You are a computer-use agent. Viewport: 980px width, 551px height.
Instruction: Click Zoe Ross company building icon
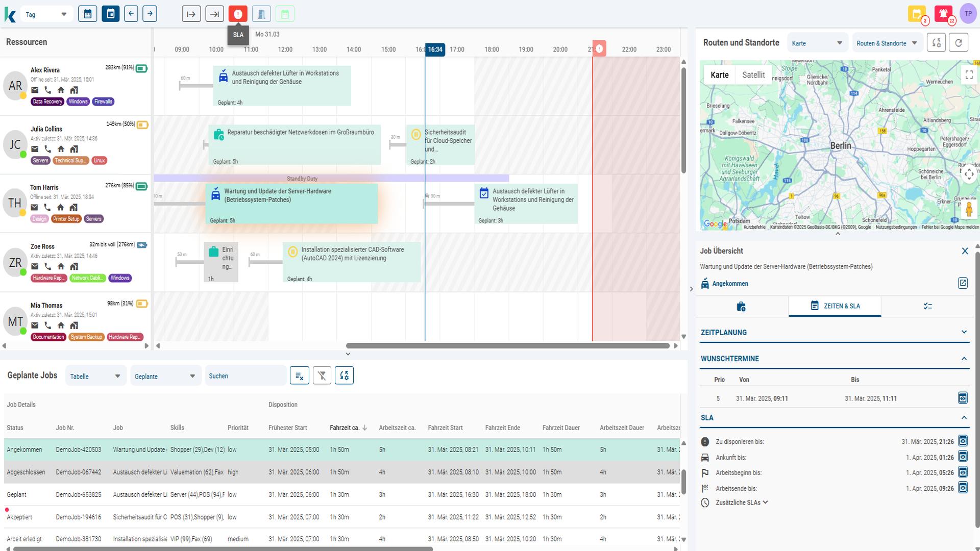[x=74, y=266]
